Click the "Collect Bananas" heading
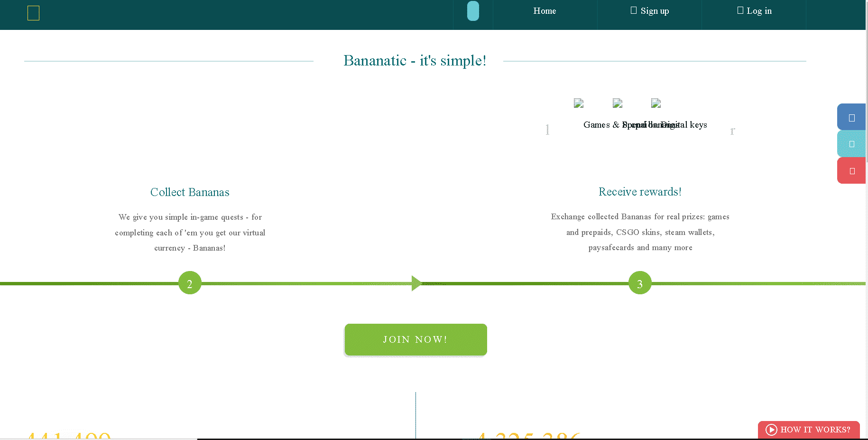 pos(190,192)
